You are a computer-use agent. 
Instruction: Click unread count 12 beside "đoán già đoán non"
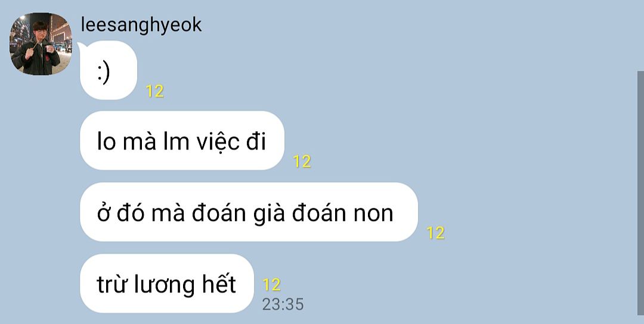[435, 233]
